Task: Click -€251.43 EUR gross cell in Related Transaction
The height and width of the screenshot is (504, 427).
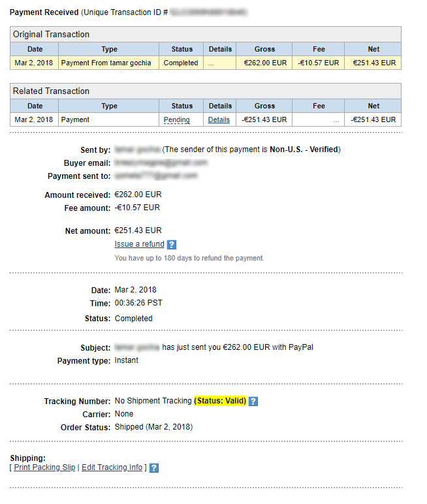Action: tap(264, 119)
